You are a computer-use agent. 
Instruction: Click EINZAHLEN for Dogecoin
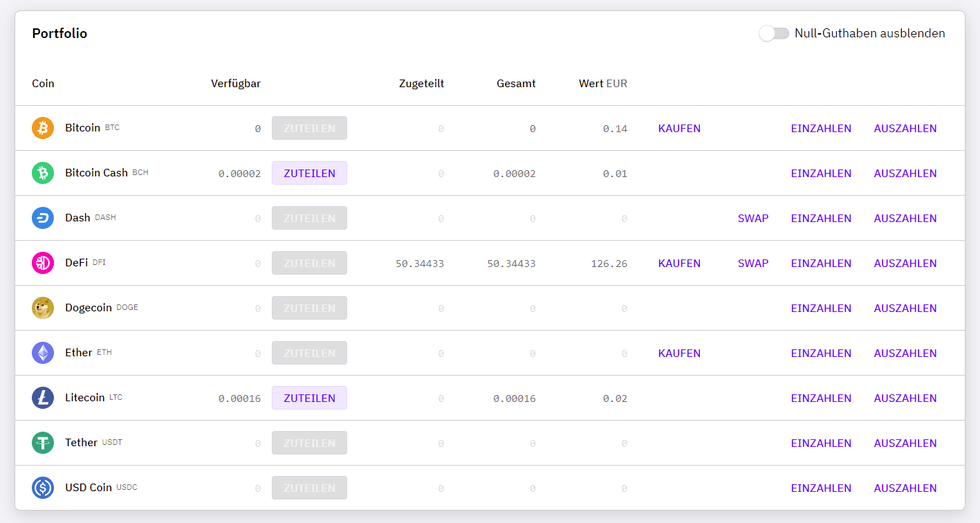pyautogui.click(x=821, y=309)
